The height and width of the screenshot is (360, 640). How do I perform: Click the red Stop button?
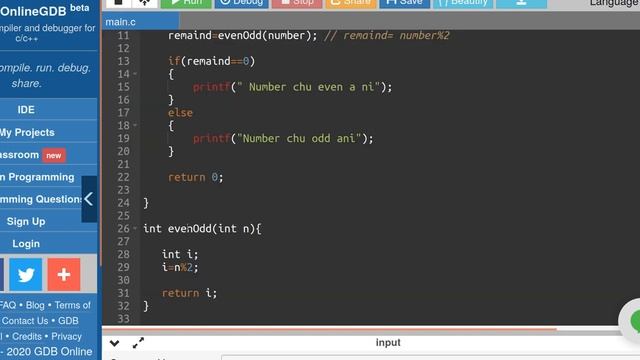tap(297, 3)
